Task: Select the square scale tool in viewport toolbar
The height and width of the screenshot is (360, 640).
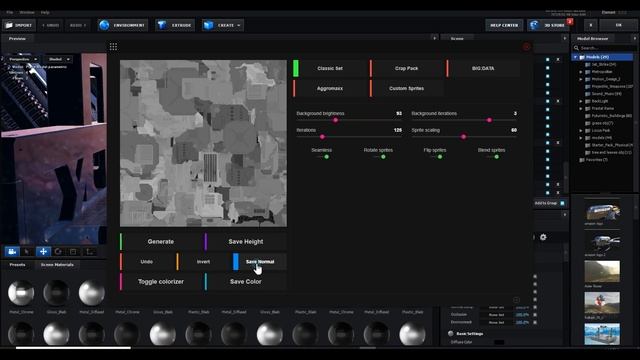Action: pos(73,252)
